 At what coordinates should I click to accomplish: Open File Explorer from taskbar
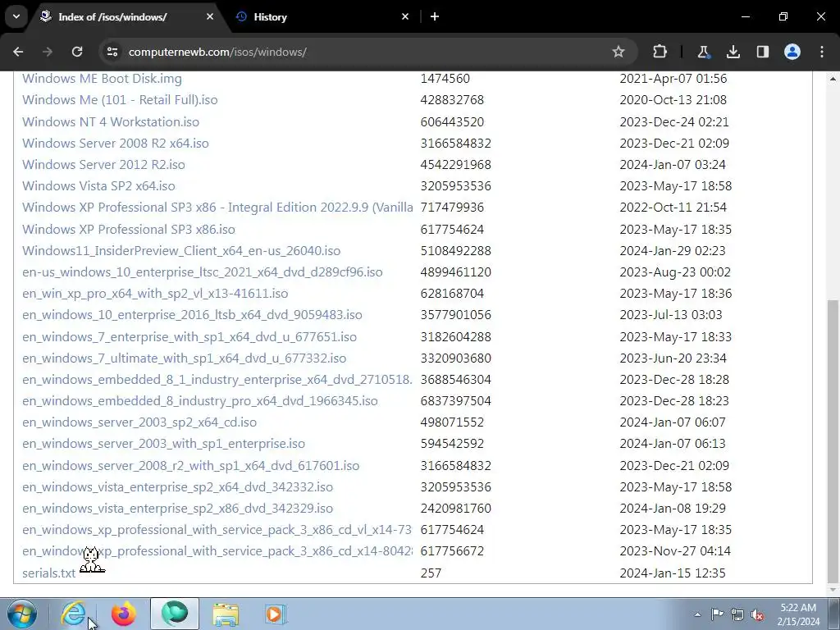pyautogui.click(x=226, y=614)
